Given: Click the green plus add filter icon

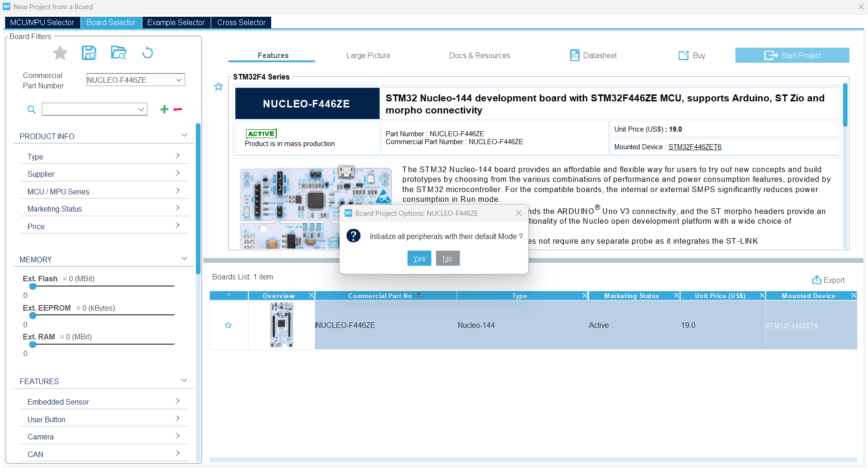Looking at the screenshot, I should click(164, 109).
